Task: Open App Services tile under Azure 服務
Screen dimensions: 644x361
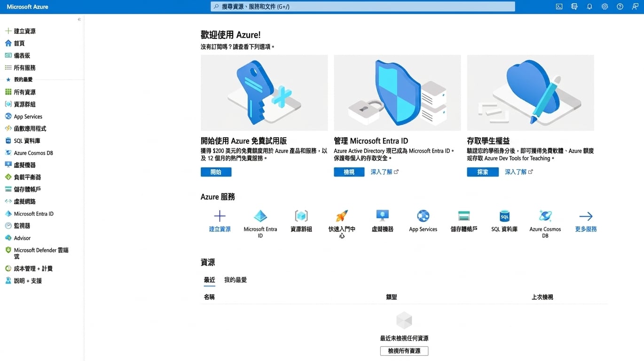Action: 423,221
